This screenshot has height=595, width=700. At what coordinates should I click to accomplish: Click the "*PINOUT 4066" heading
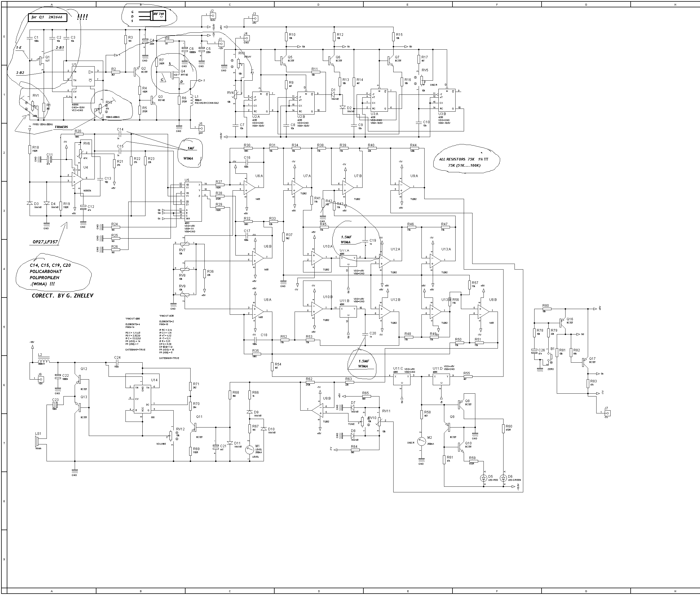pos(133,318)
